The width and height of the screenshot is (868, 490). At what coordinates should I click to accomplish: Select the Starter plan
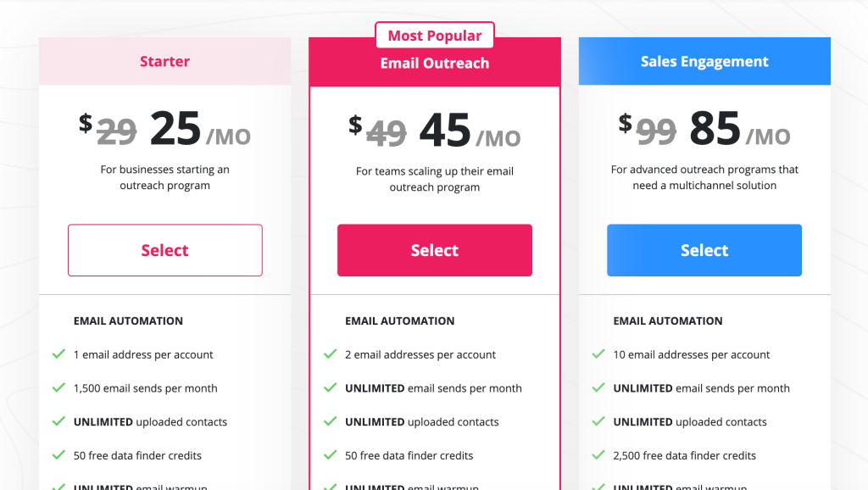[x=164, y=250]
